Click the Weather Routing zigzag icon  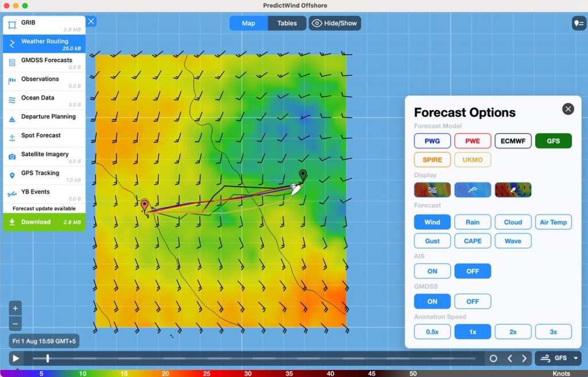[12, 44]
